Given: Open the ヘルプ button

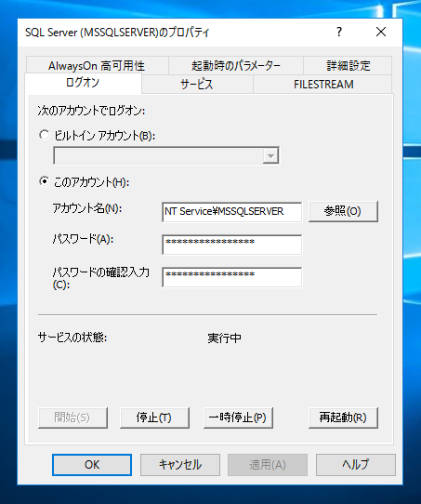Looking at the screenshot, I should point(356,465).
